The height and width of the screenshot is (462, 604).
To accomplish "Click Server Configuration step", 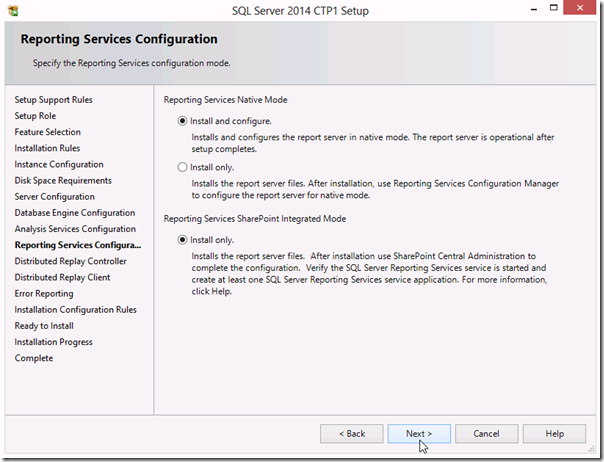I will click(55, 197).
